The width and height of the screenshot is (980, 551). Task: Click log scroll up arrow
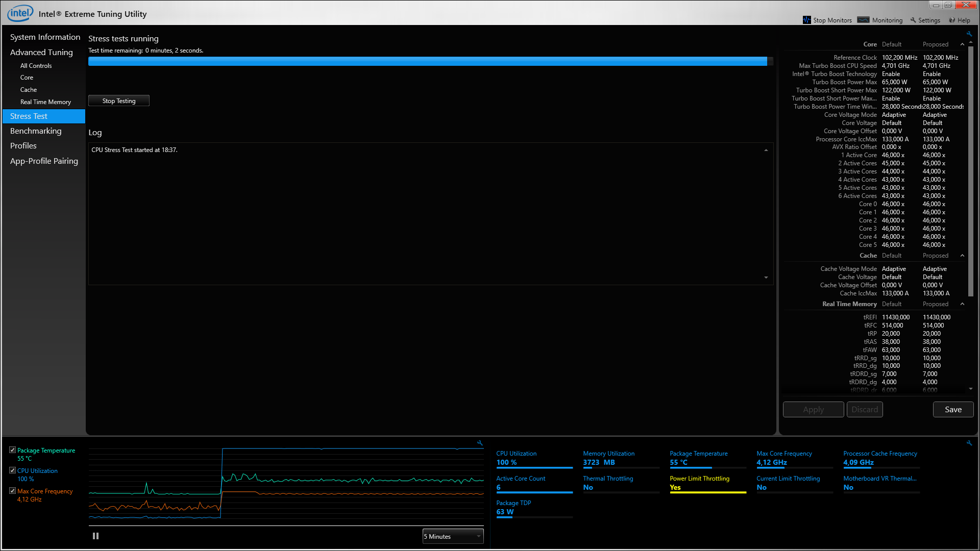tap(766, 150)
